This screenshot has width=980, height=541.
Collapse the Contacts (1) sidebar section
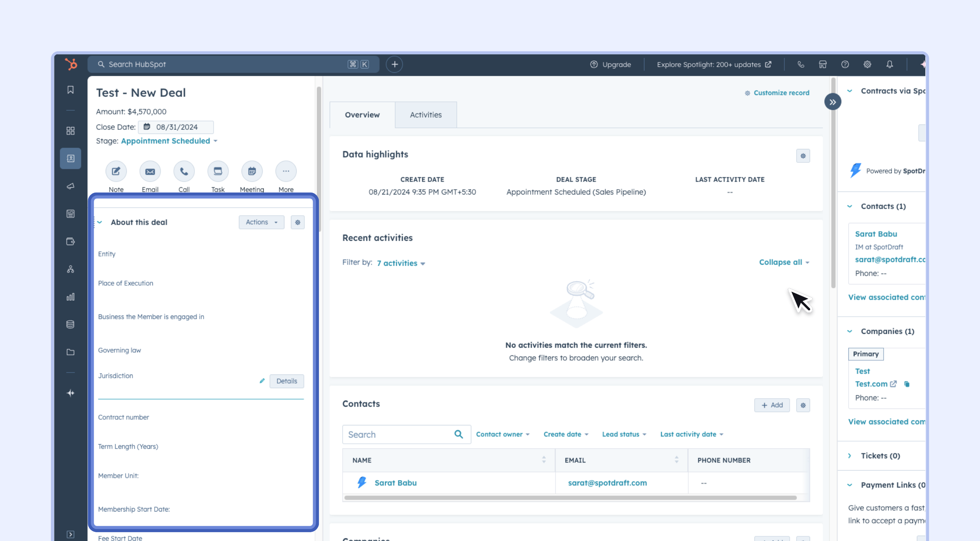point(850,206)
